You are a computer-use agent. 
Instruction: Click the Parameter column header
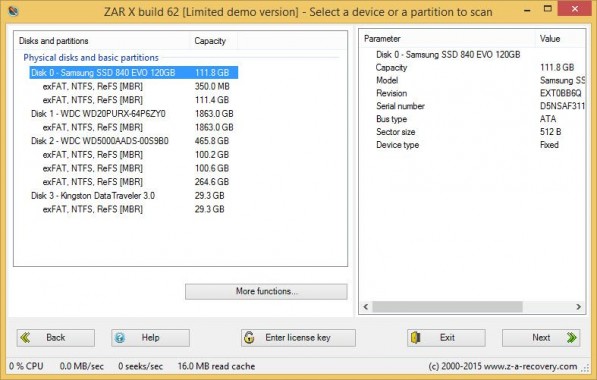(448, 38)
